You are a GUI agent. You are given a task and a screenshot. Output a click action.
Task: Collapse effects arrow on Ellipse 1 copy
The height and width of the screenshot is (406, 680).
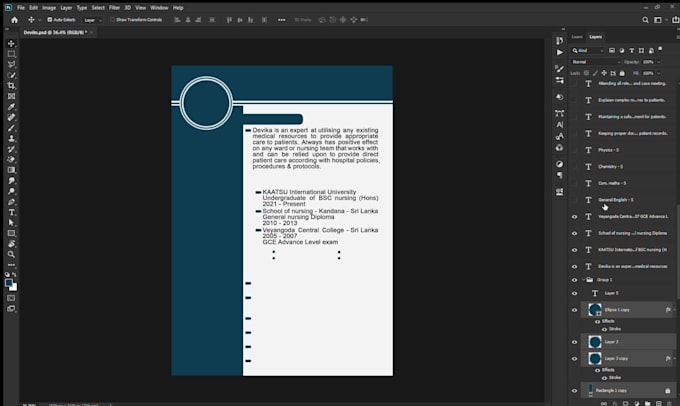tap(674, 310)
